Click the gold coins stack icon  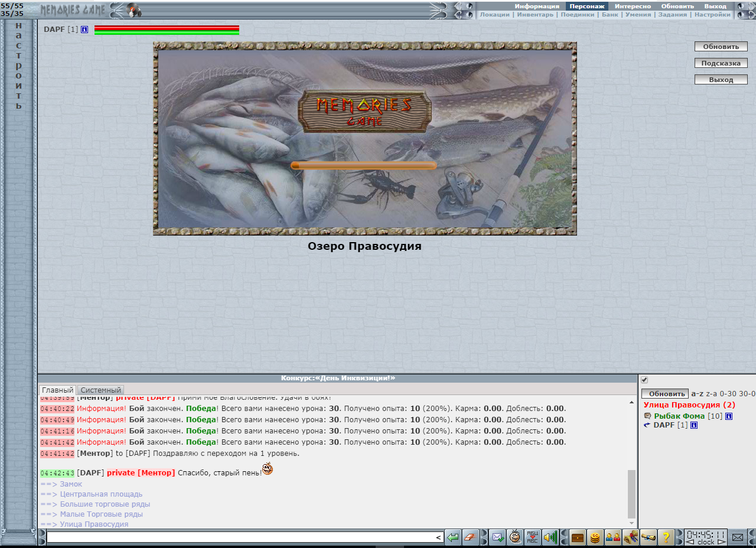[x=595, y=537]
